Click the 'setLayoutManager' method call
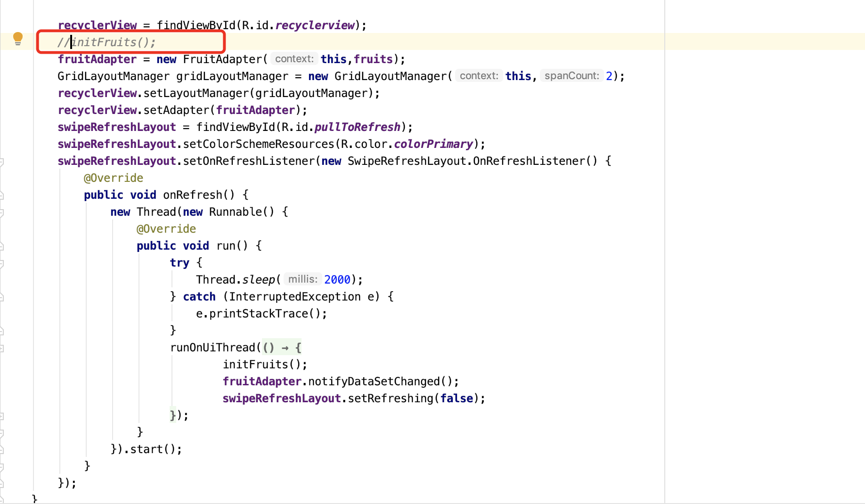The height and width of the screenshot is (504, 865). [196, 93]
